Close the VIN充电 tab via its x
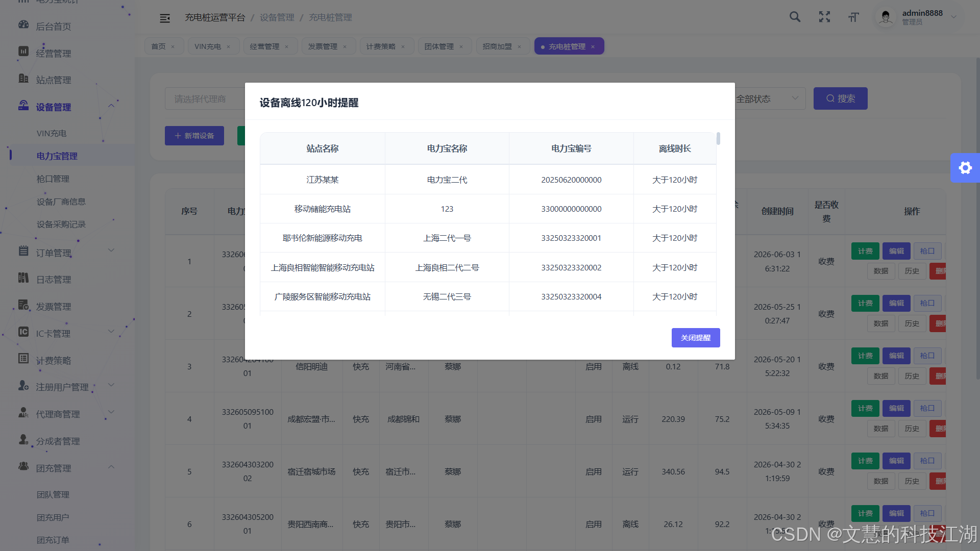The height and width of the screenshot is (551, 980). 228,47
